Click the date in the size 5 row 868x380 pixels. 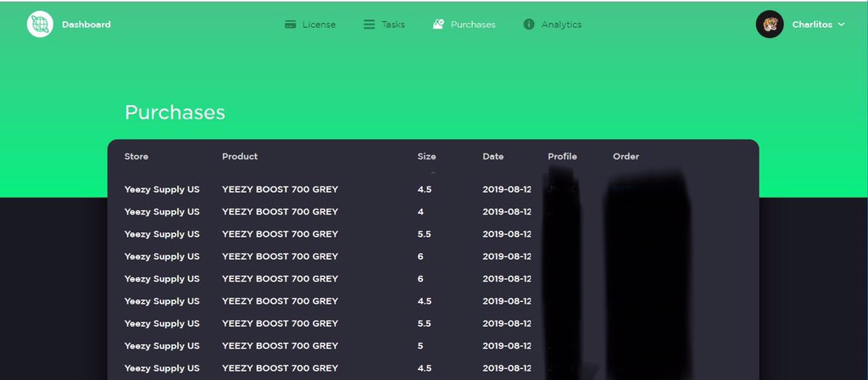point(507,346)
